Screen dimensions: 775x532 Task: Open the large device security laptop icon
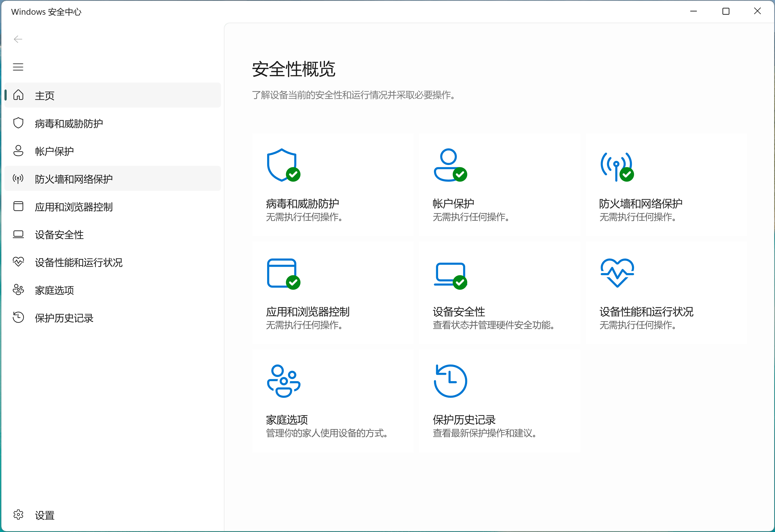(x=450, y=276)
